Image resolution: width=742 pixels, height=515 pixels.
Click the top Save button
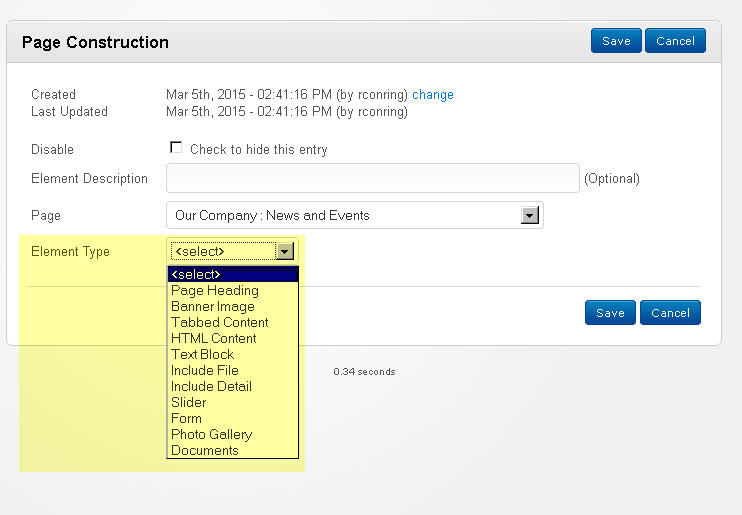pos(616,41)
